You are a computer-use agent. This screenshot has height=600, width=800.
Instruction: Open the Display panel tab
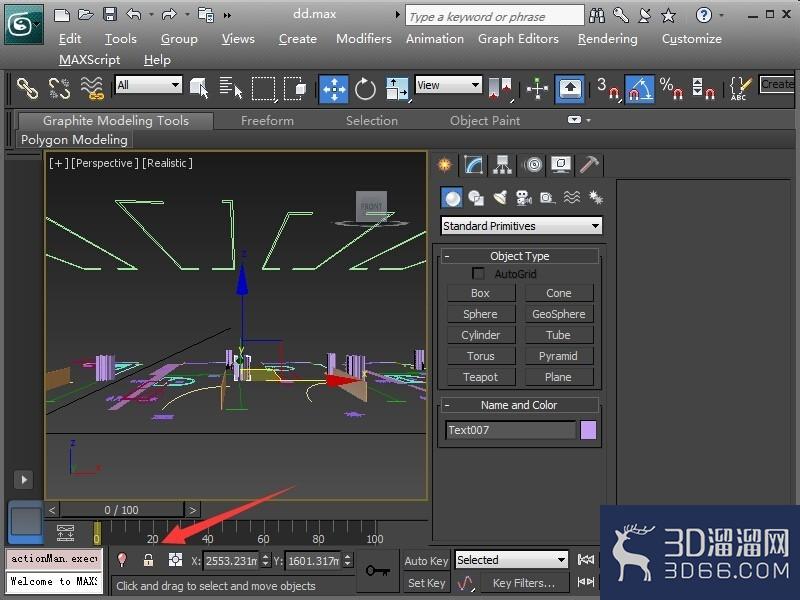click(x=561, y=165)
